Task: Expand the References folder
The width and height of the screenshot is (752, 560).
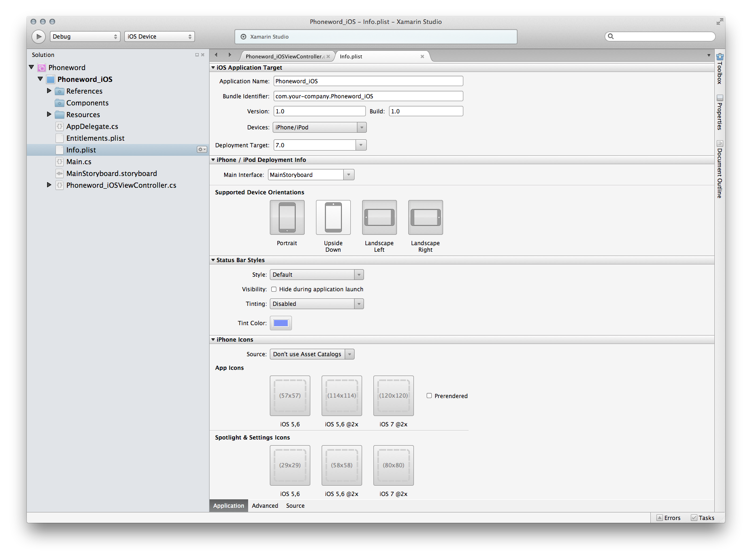Action: pyautogui.click(x=49, y=91)
